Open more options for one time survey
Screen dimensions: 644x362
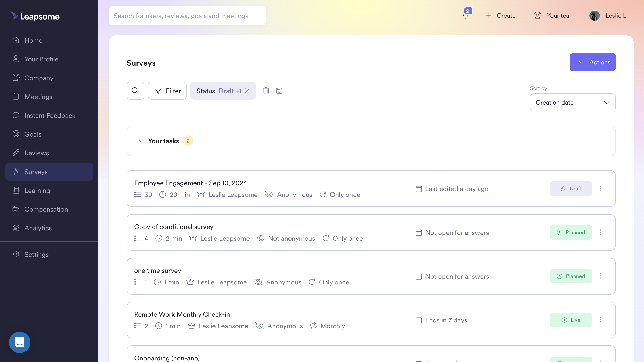[600, 276]
